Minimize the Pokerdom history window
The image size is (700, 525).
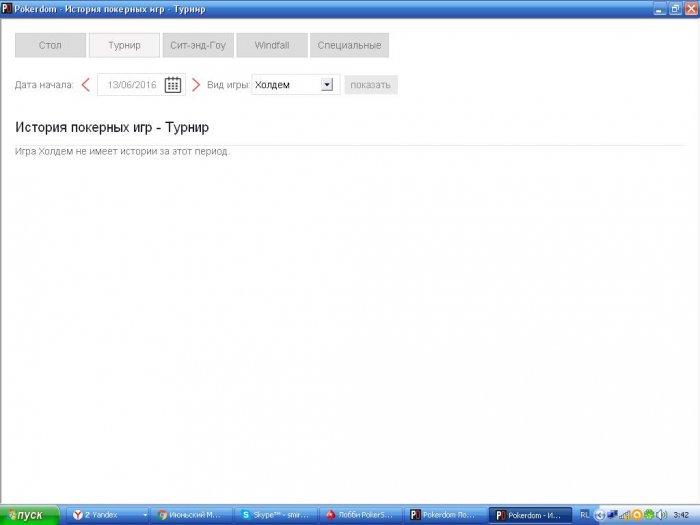[x=660, y=8]
